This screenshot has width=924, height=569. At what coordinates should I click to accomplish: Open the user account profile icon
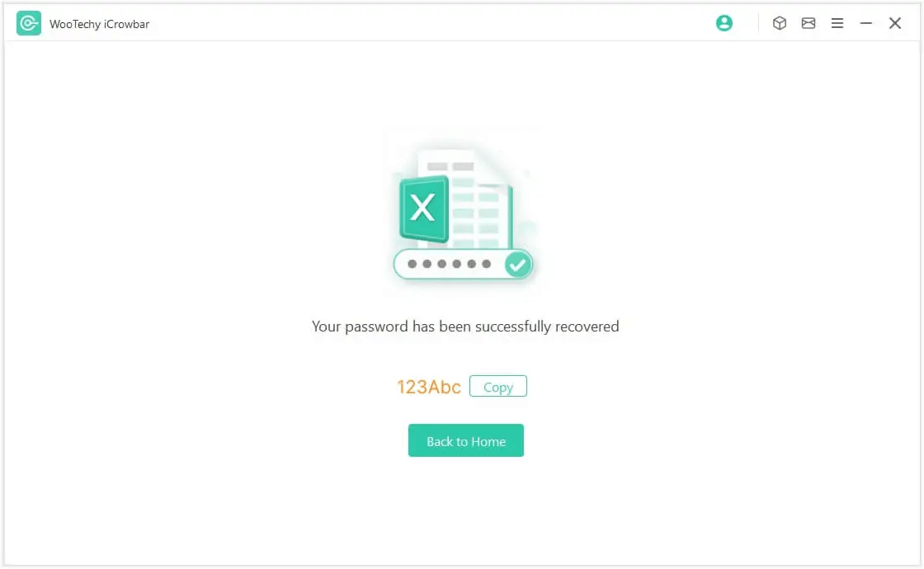point(724,23)
